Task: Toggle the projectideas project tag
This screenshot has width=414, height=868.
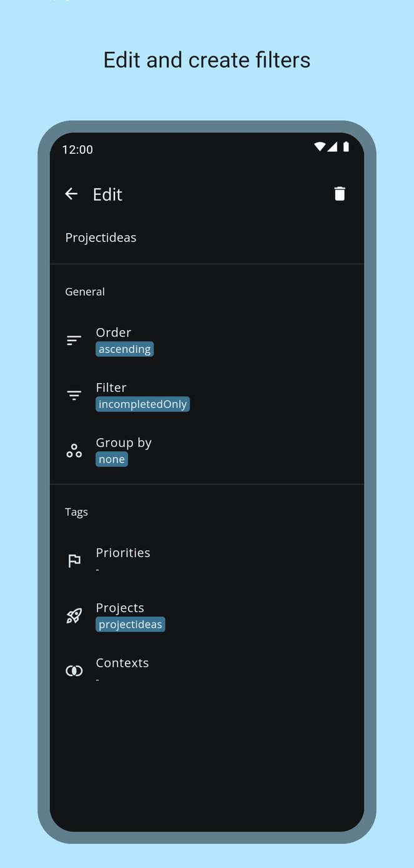Action: 130,624
